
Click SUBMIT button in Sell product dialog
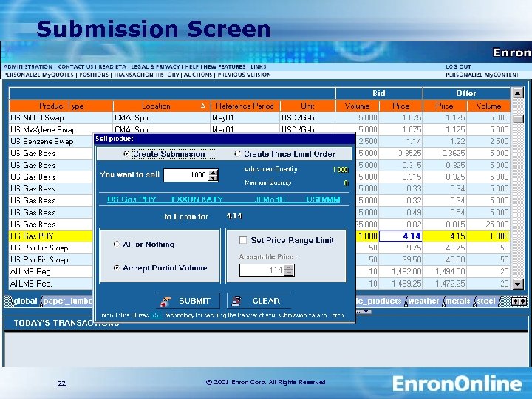coord(188,301)
